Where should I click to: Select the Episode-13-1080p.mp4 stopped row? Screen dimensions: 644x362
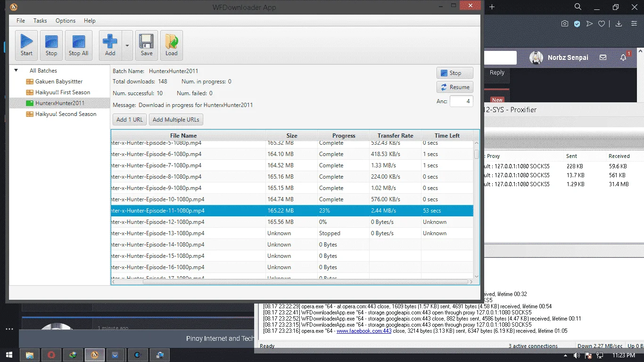(292, 233)
